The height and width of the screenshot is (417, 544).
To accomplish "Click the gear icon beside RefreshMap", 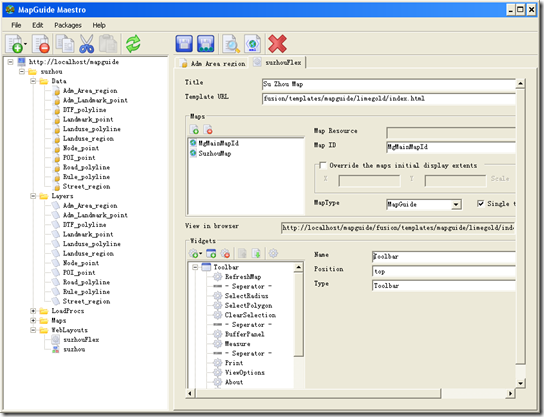I will coord(218,277).
